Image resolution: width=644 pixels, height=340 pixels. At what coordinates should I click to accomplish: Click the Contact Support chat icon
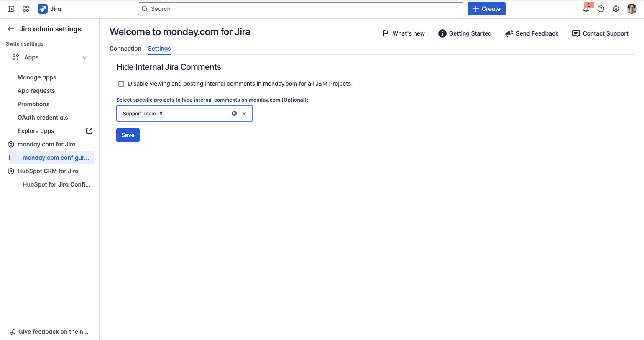tap(576, 33)
